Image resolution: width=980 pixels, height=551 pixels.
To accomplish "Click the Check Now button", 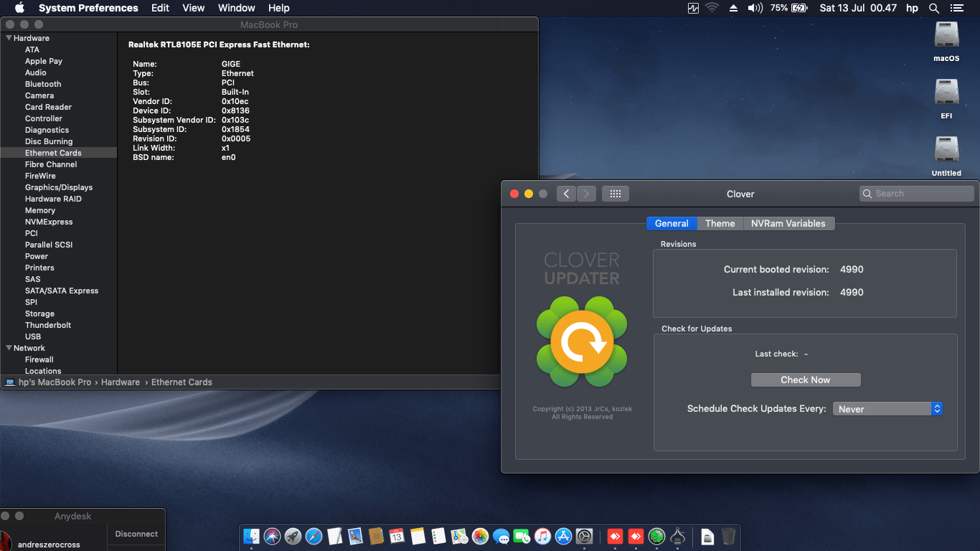I will point(806,380).
